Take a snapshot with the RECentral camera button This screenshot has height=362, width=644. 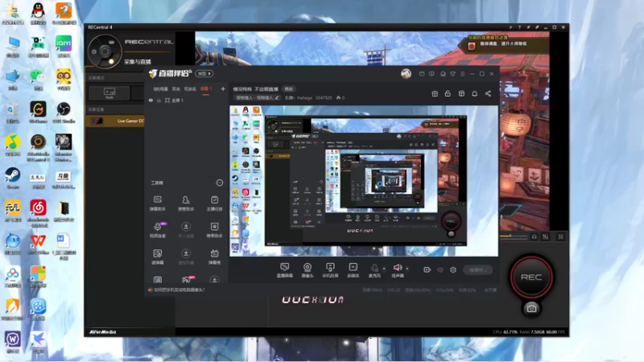tap(531, 308)
